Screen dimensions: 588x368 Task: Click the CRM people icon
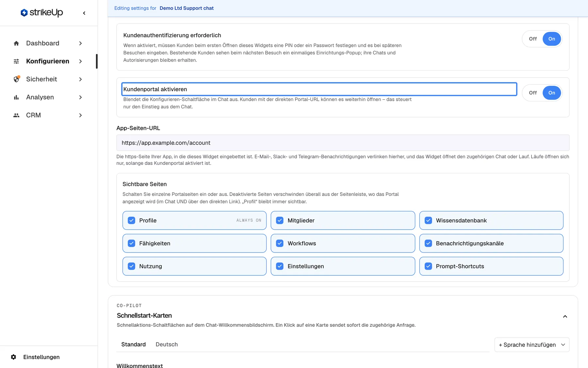point(16,115)
